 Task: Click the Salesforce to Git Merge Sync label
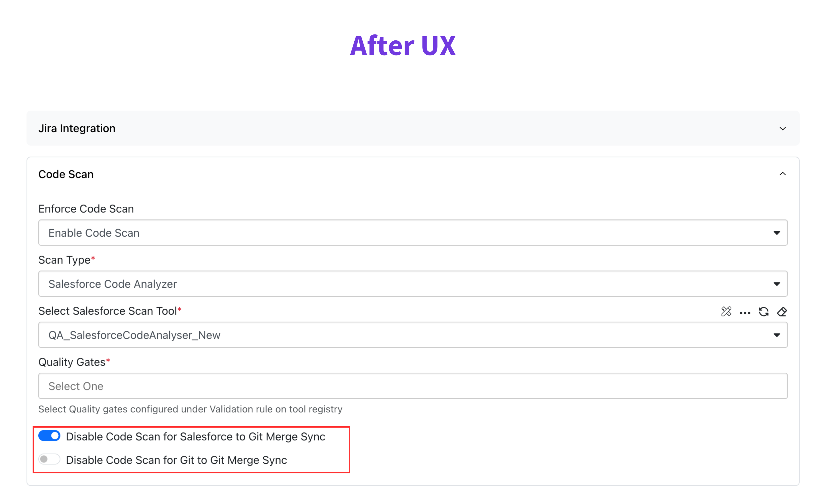point(195,436)
